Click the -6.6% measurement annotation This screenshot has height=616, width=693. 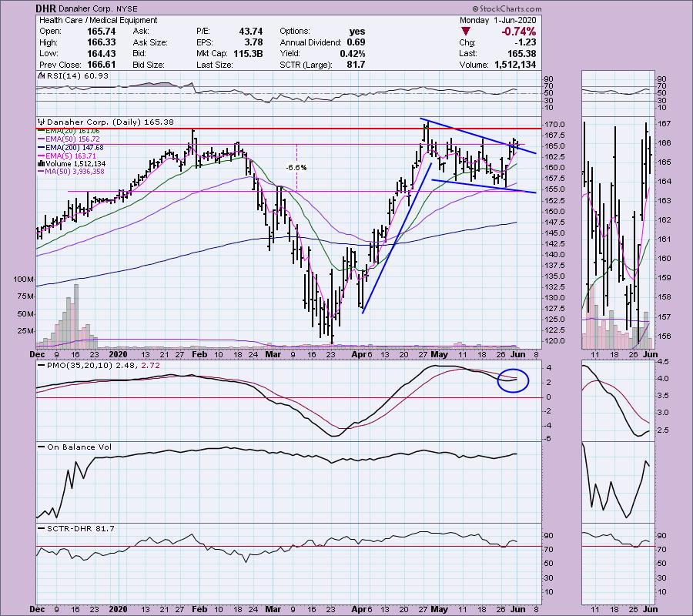296,168
